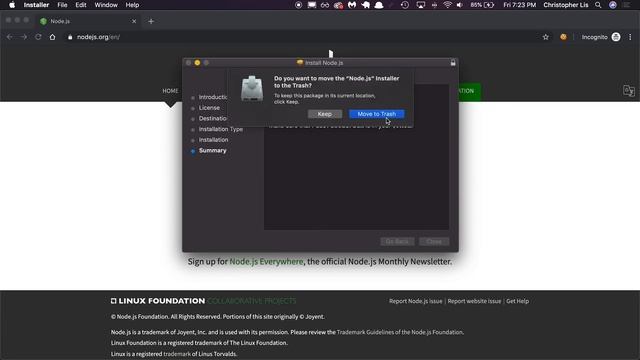Select the Node.js browser tab
This screenshot has height=360, width=640.
coord(88,21)
